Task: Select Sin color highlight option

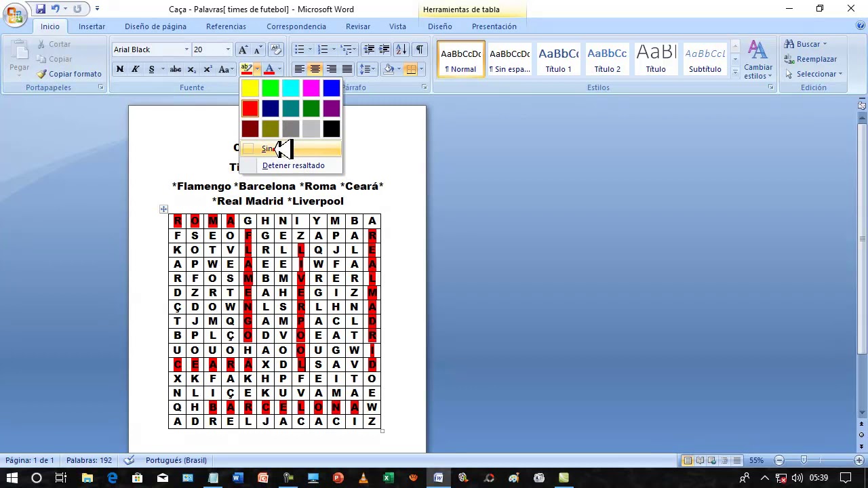Action: (292, 149)
